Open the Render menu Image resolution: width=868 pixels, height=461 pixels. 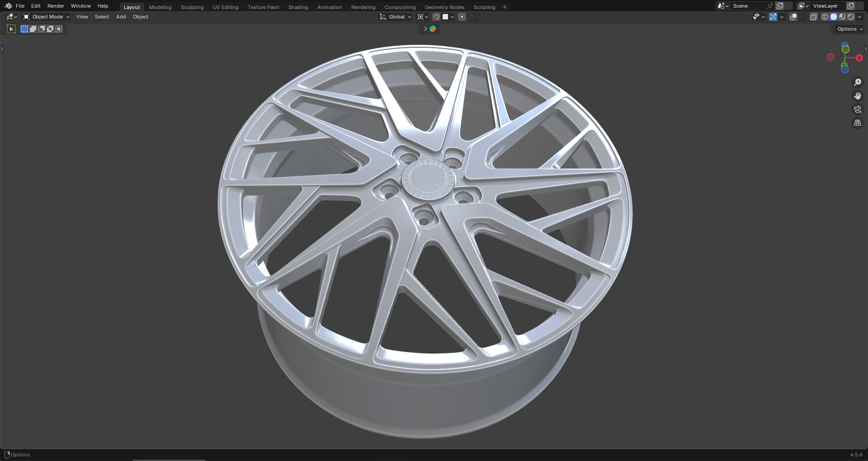(56, 6)
